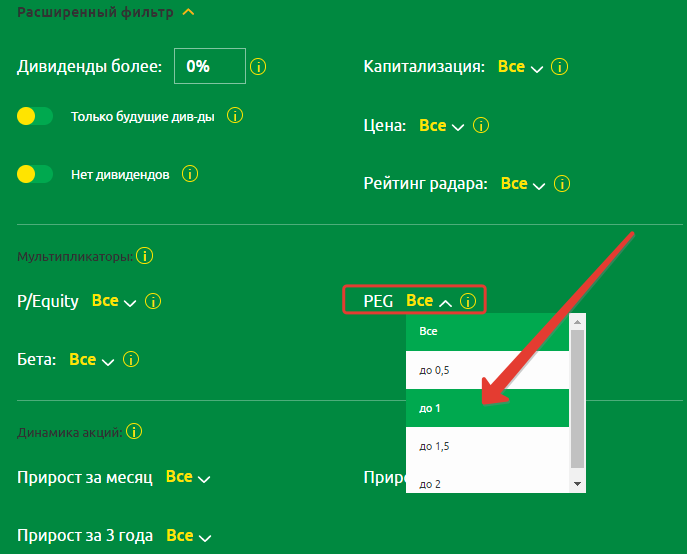
Task: Click info icon next to Дивиденды более
Action: (x=258, y=67)
